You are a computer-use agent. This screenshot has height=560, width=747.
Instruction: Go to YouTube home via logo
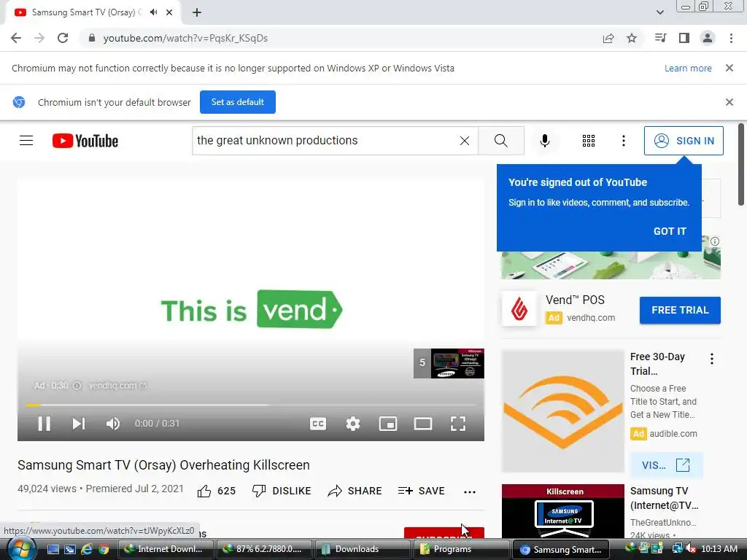[85, 141]
